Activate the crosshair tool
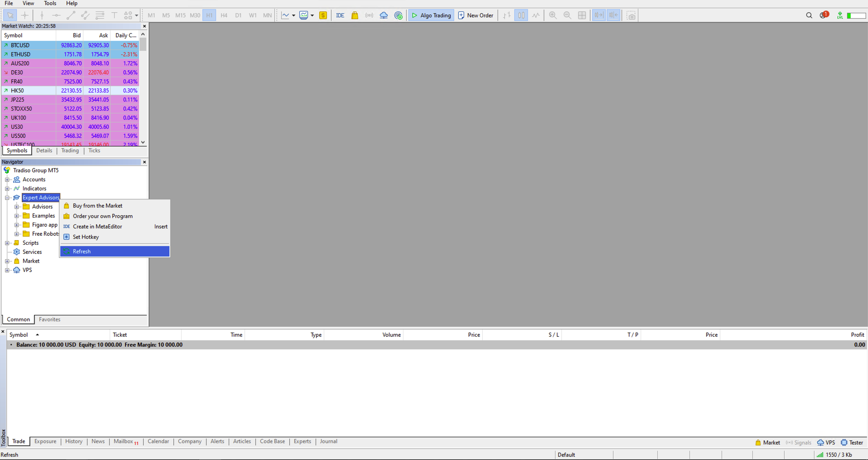 point(24,15)
